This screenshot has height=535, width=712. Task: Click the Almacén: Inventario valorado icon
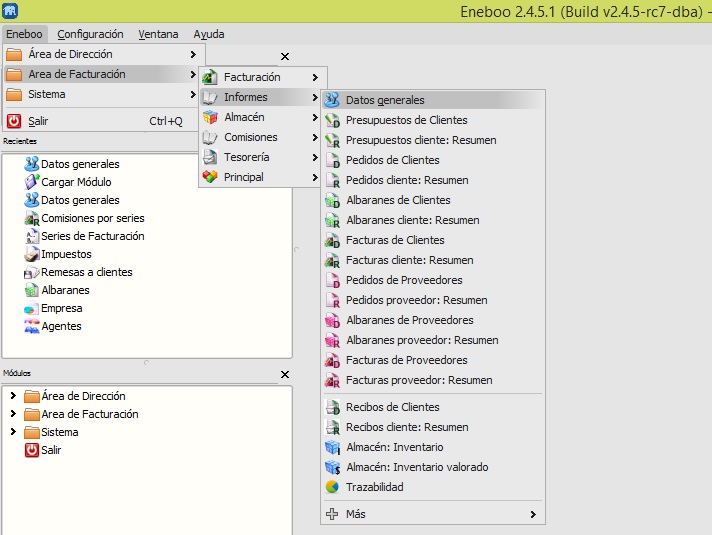click(332, 467)
